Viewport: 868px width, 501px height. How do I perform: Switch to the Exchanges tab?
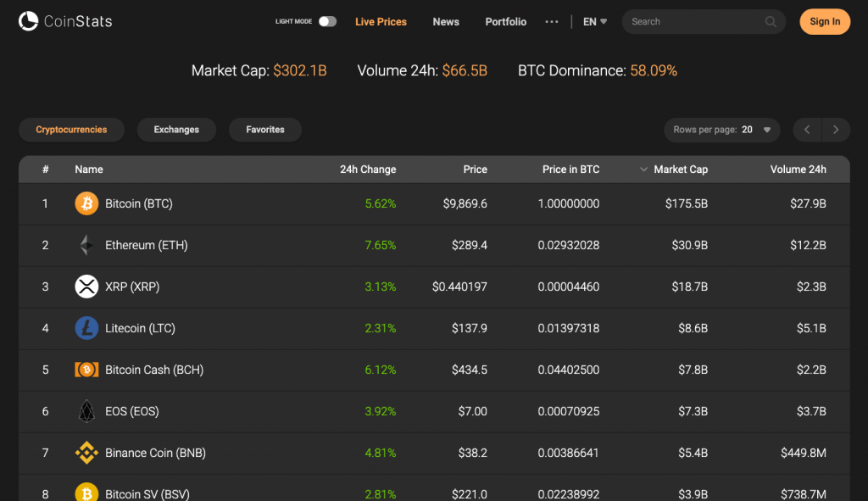point(176,130)
